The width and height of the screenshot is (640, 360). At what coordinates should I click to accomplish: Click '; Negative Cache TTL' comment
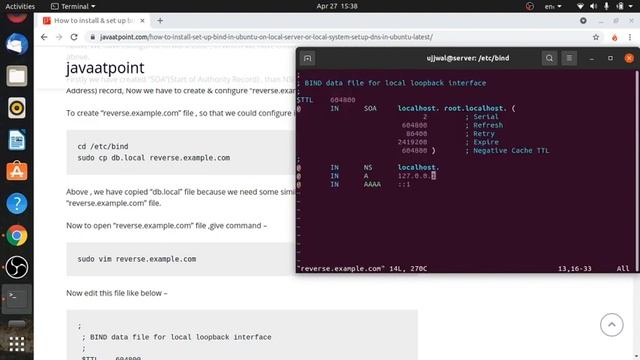point(507,151)
